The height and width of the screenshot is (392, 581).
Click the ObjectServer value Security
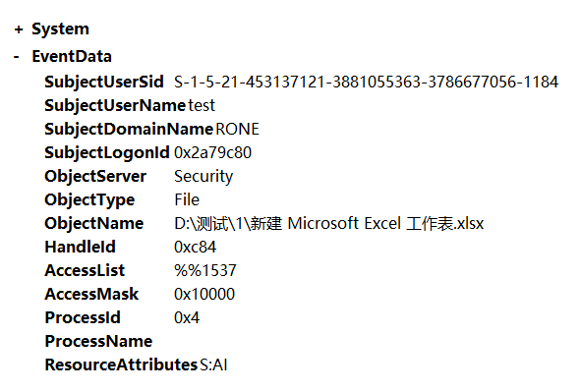[x=203, y=177]
